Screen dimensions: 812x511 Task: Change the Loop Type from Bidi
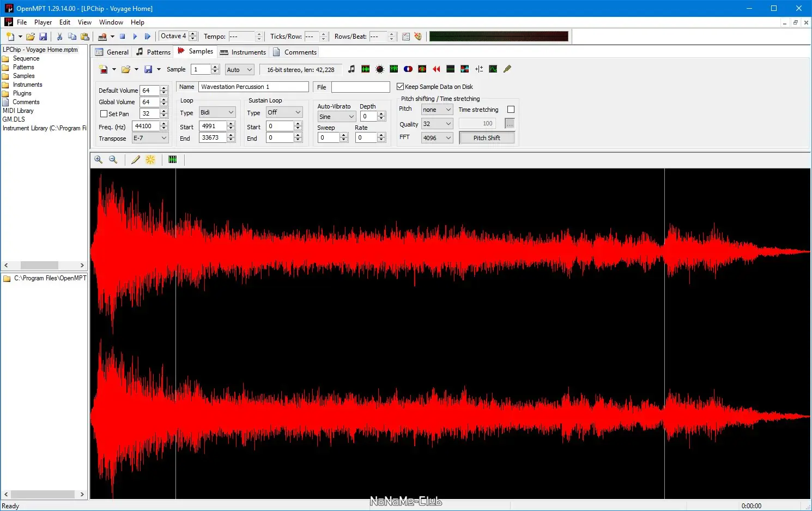[x=217, y=112]
